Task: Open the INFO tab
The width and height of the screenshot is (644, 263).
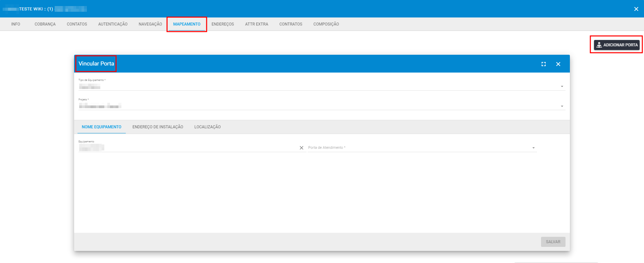Action: [x=16, y=24]
